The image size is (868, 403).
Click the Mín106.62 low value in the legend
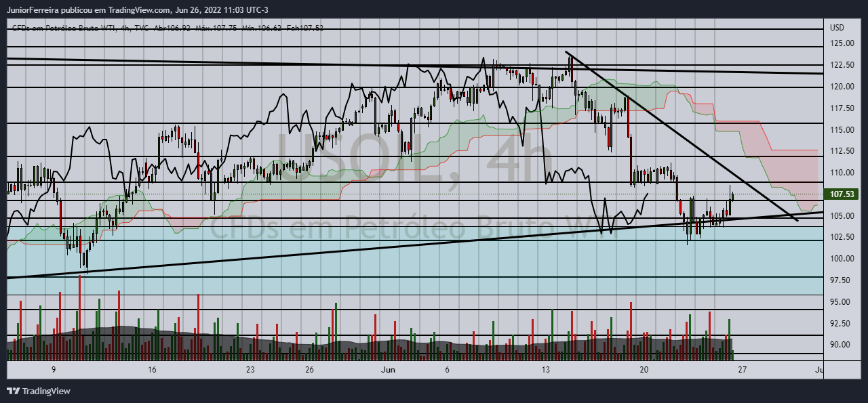pos(262,28)
